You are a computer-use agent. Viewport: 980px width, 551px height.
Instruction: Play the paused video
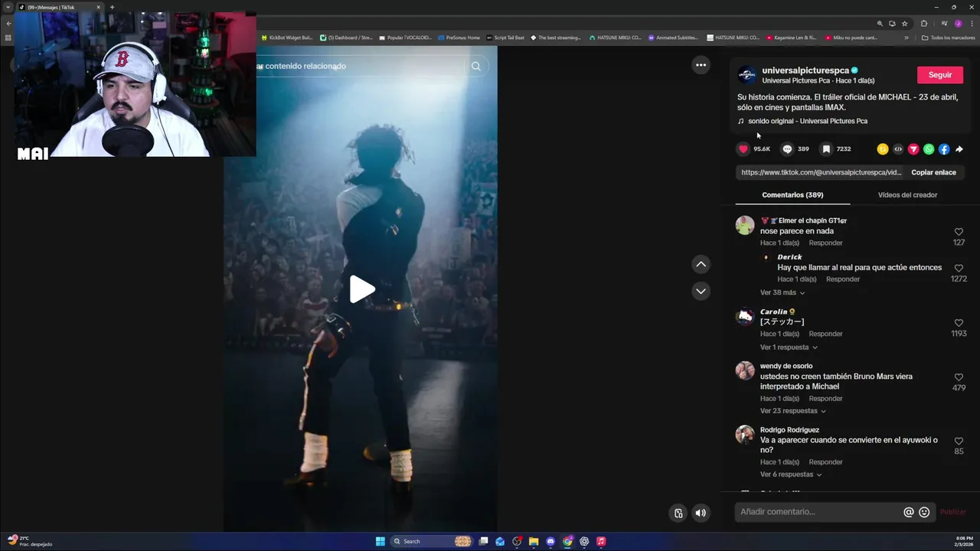pyautogui.click(x=361, y=289)
